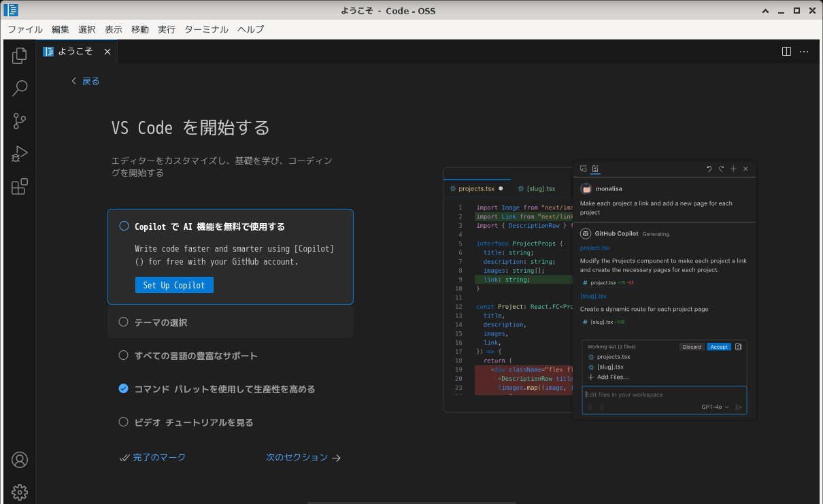Viewport: 823px width, 504px height.
Task: Open the Search view in activity bar
Action: [x=20, y=88]
